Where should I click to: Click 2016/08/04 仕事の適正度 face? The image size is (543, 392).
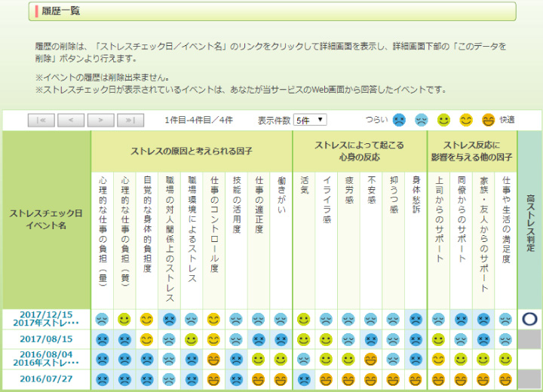(259, 360)
